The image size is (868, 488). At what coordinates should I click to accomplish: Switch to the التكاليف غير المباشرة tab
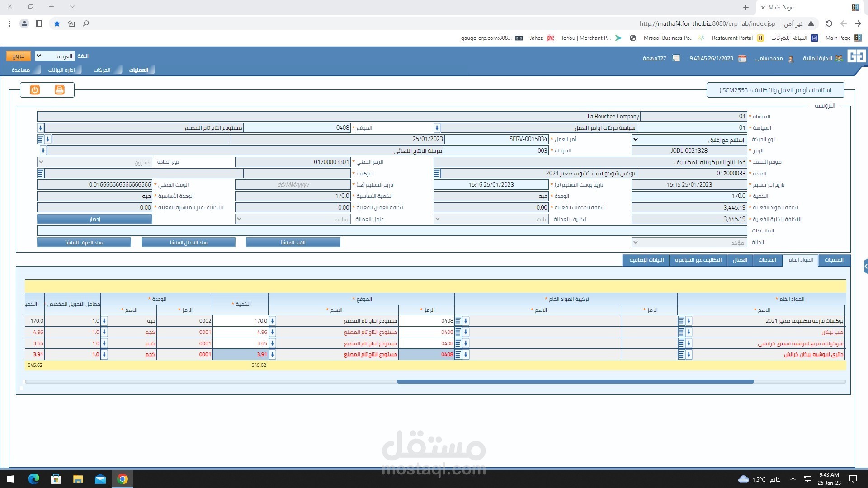pos(698,260)
